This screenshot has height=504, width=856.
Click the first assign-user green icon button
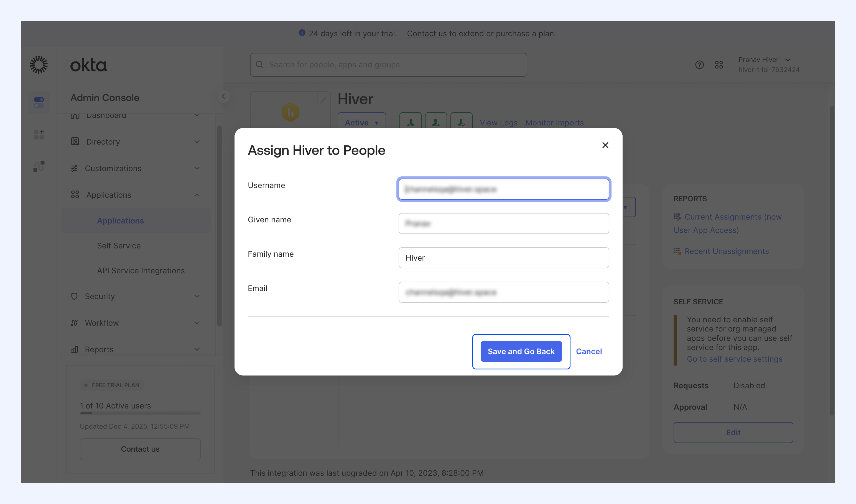410,122
